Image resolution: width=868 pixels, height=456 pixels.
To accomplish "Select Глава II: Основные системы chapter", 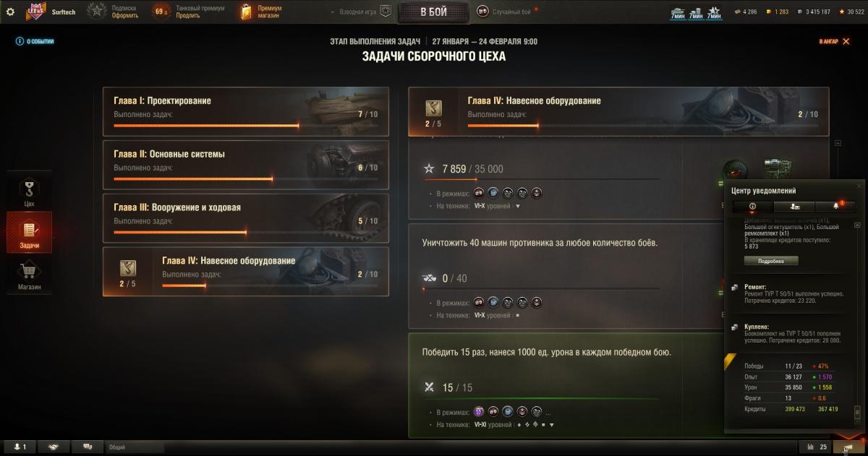I will [x=245, y=165].
